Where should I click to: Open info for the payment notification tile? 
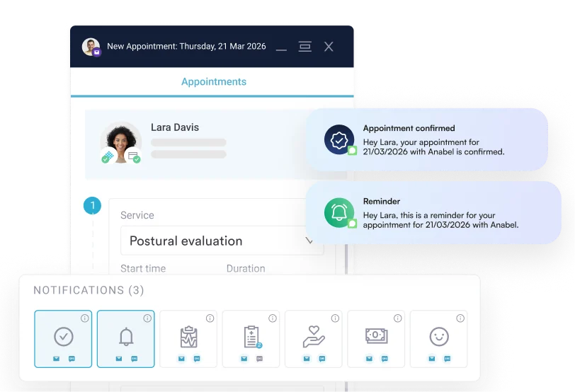(398, 318)
